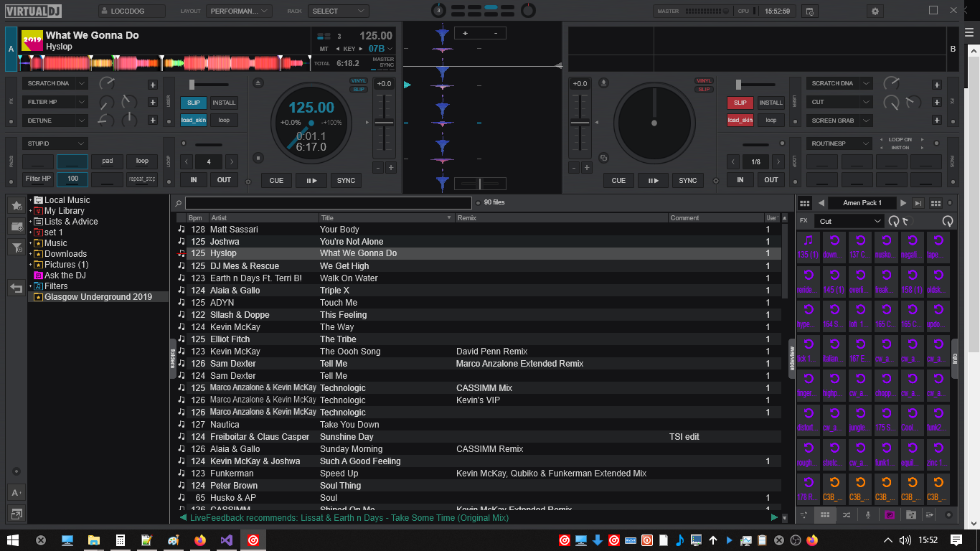This screenshot has height=551, width=980.
Task: Click the SYNC button on deck B
Action: point(688,180)
